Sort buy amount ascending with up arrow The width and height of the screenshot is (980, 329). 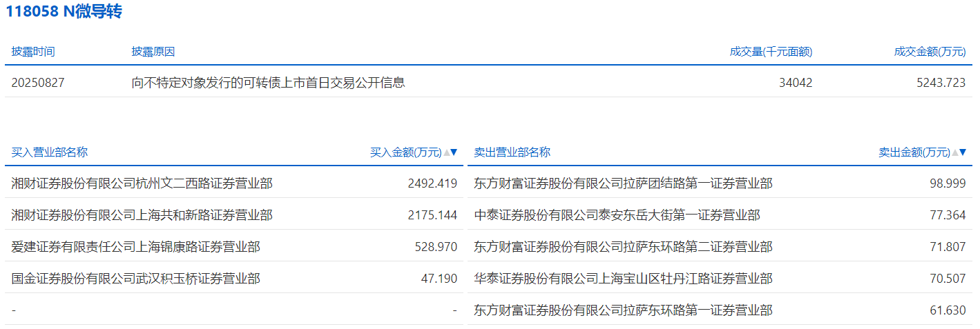coord(446,152)
